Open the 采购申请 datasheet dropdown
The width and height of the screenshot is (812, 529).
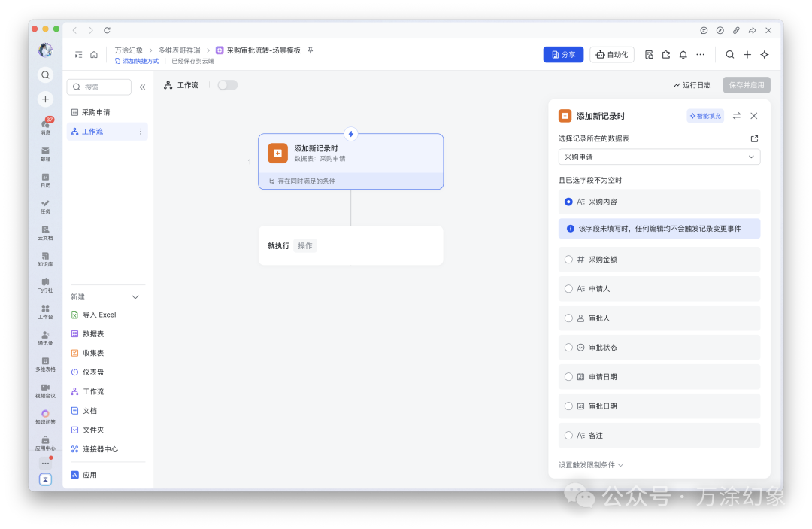pos(659,156)
